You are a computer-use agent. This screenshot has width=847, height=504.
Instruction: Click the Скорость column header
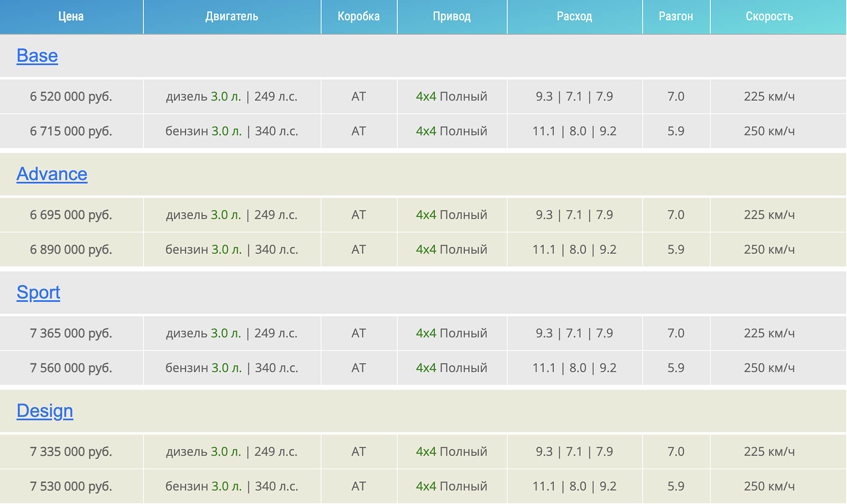coord(769,16)
